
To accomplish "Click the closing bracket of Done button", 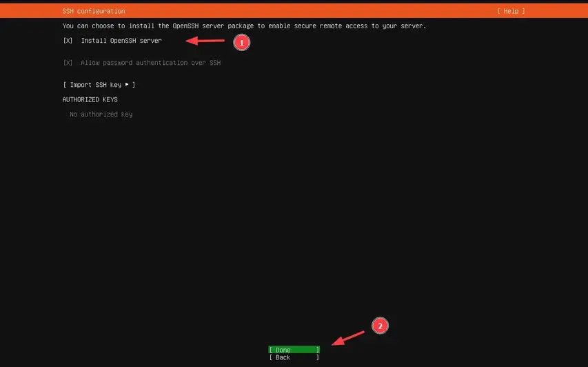I will click(x=318, y=350).
